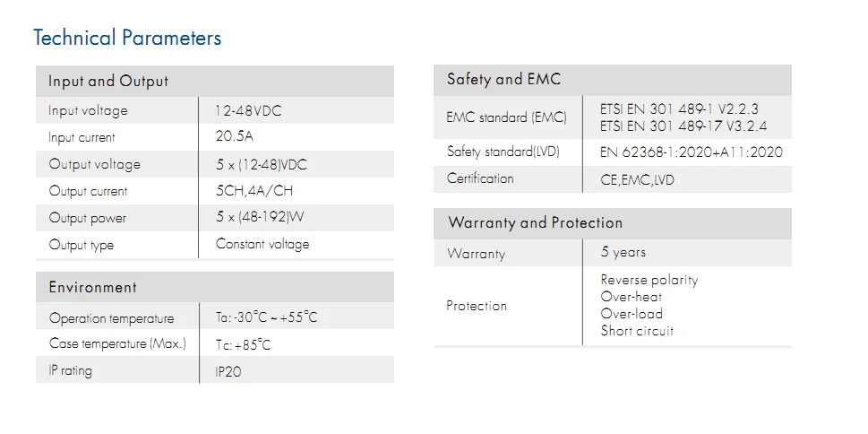Viewport: 868px width, 434px height.
Task: Click the EN 62368-1:2020+A11:2020 safety standard
Action: point(691,152)
